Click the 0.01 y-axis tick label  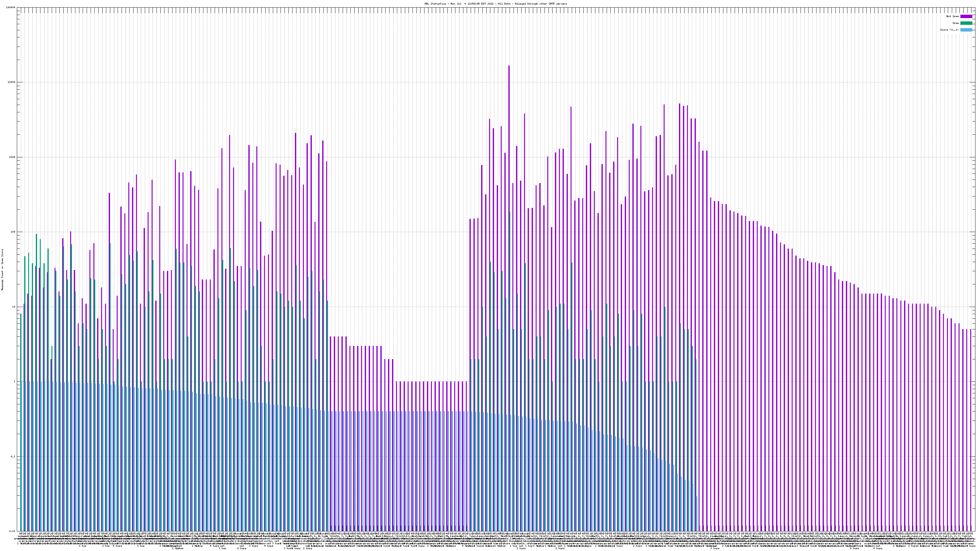pyautogui.click(x=13, y=531)
